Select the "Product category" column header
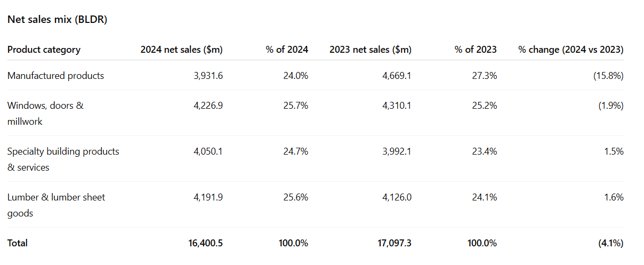644x265 pixels. point(44,50)
